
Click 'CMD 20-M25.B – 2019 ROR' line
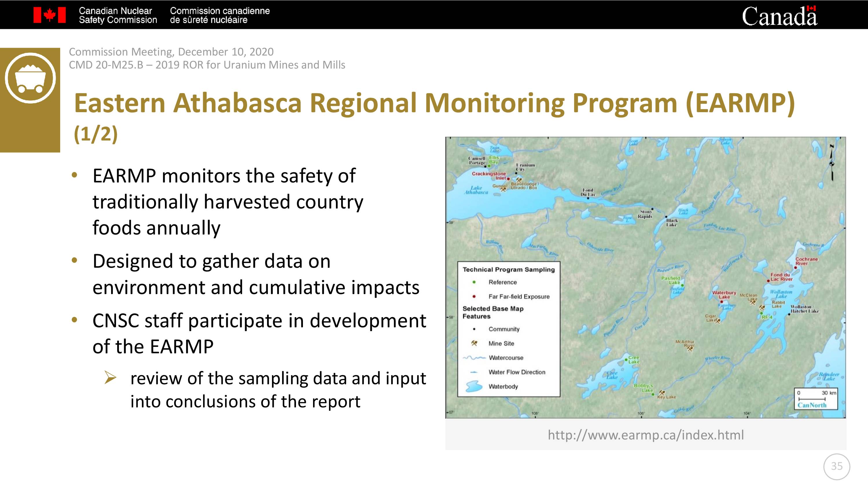click(207, 65)
